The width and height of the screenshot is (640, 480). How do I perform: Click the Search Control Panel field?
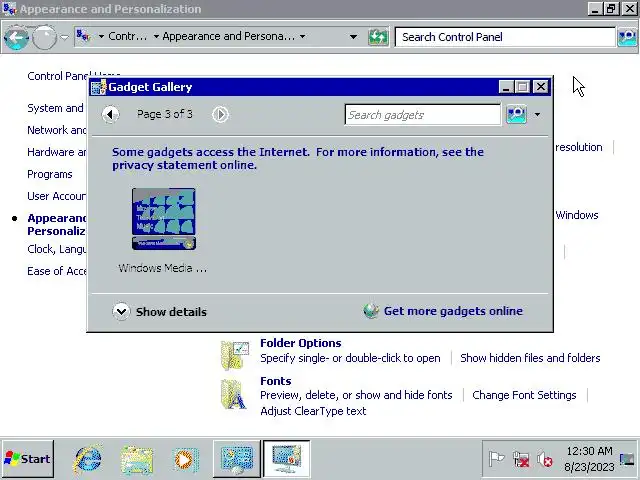coord(505,37)
